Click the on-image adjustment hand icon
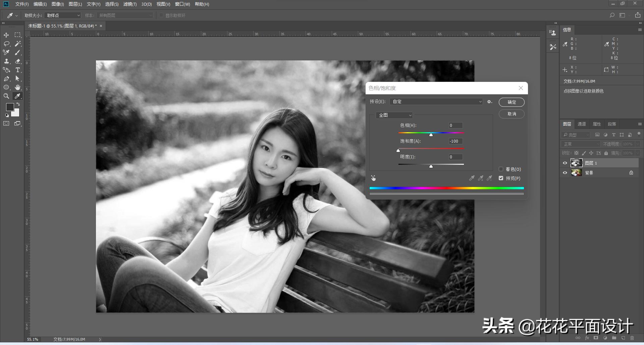 (x=373, y=178)
